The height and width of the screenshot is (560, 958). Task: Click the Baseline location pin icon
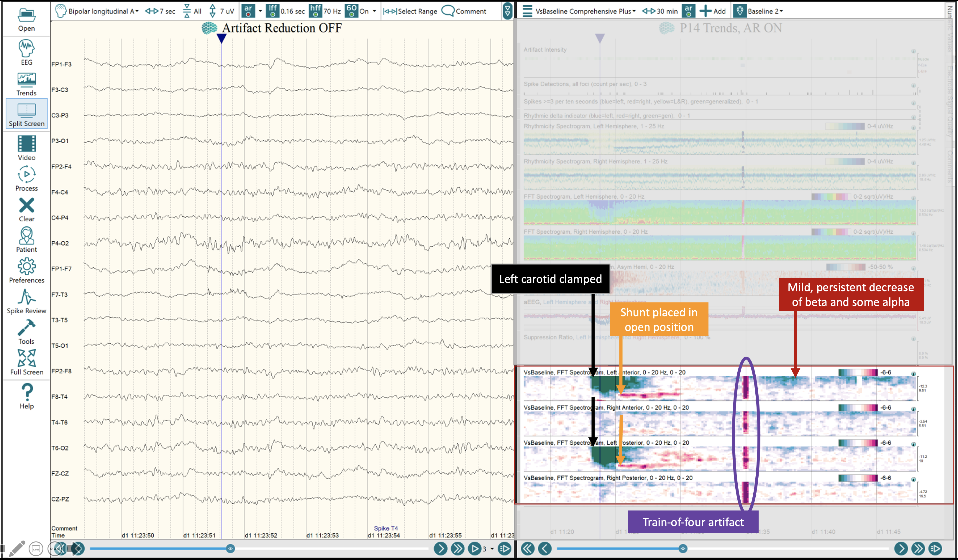click(739, 11)
